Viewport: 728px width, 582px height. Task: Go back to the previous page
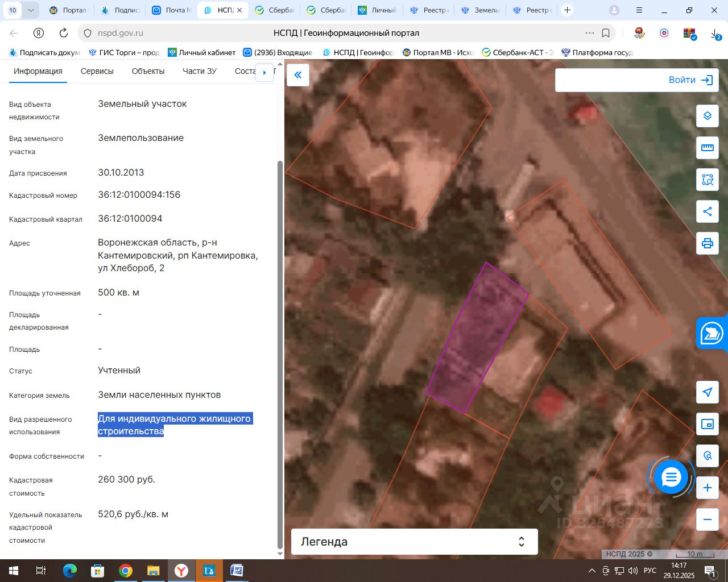[x=14, y=33]
